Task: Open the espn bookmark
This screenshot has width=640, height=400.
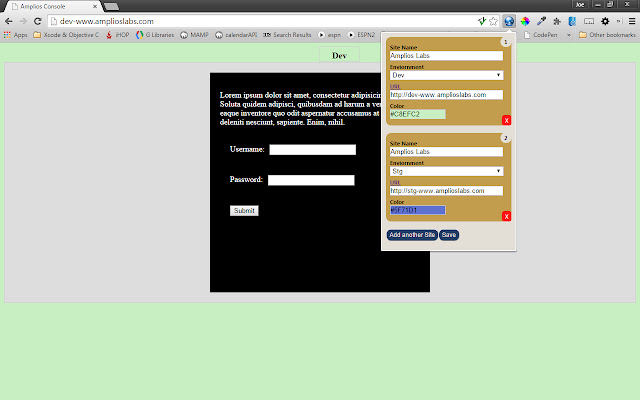Action: (329, 35)
